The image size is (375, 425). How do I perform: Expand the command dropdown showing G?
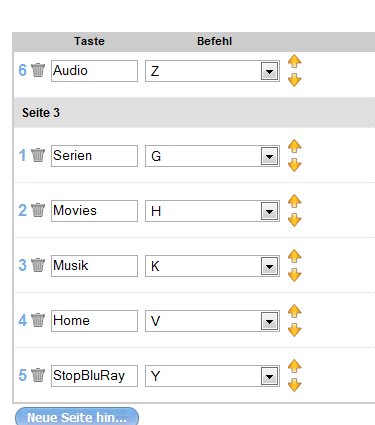coord(212,156)
